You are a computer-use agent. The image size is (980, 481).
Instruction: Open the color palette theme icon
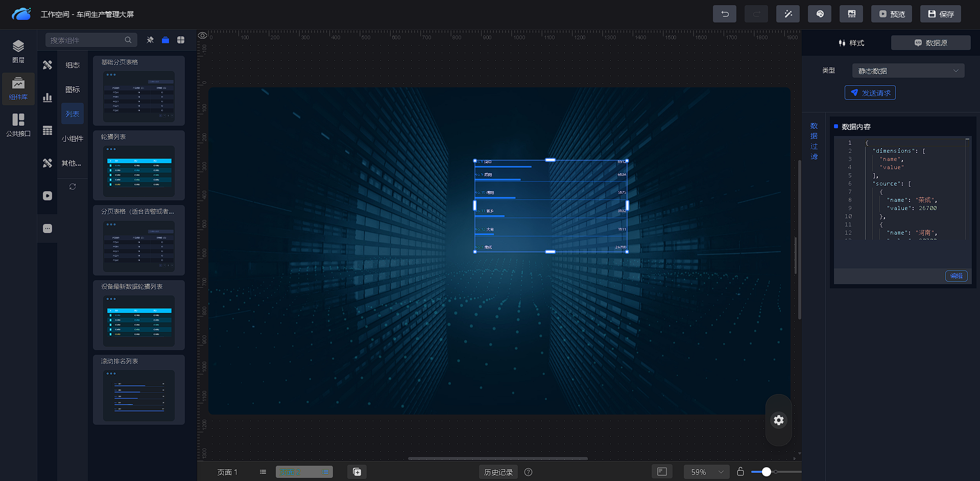819,14
